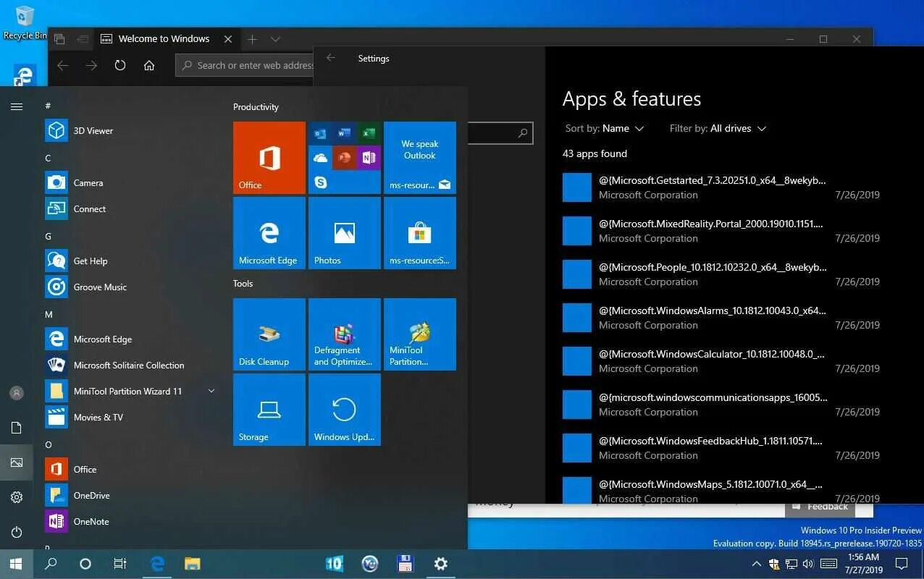Go to Edge home page
Screen dimensions: 924x579
click(149, 65)
